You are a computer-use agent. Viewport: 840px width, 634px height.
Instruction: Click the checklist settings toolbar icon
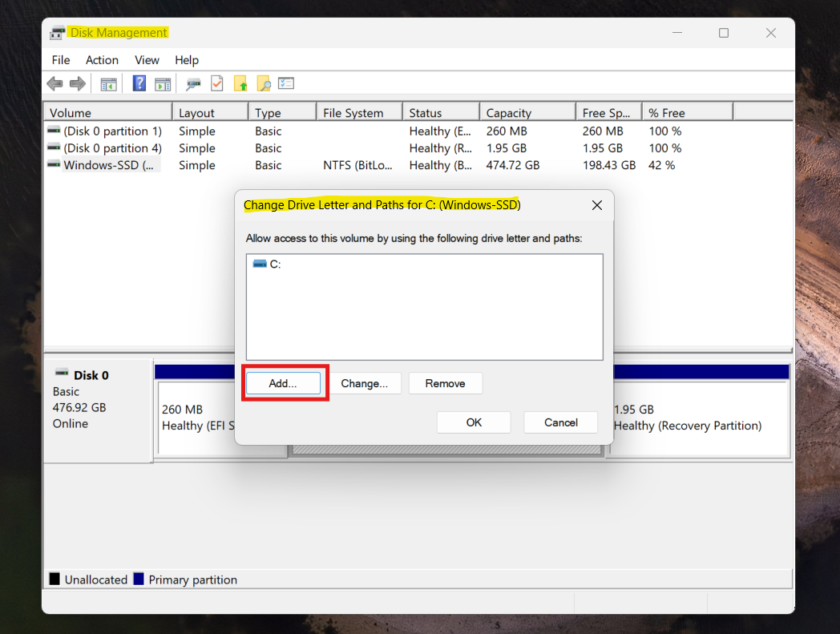pyautogui.click(x=286, y=83)
